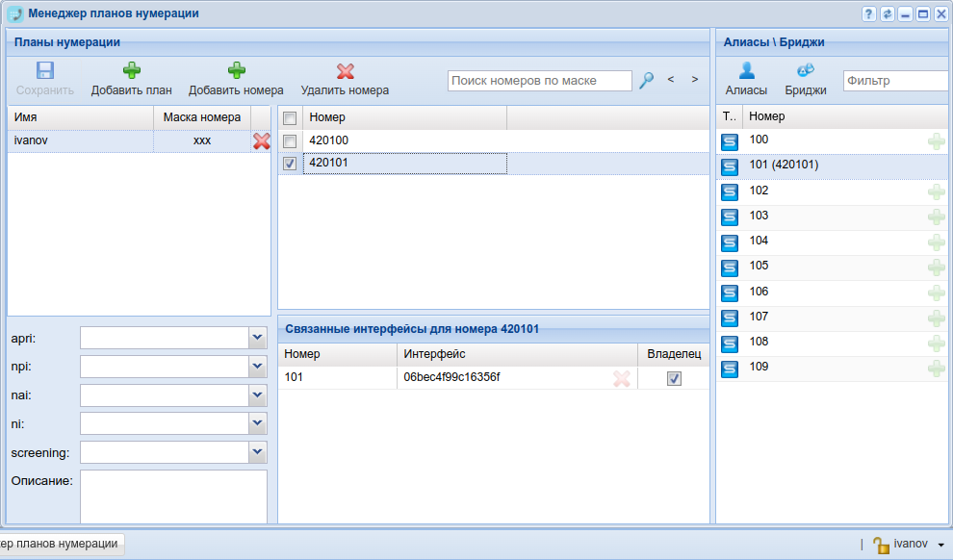Click the xxx mask cell

202,140
